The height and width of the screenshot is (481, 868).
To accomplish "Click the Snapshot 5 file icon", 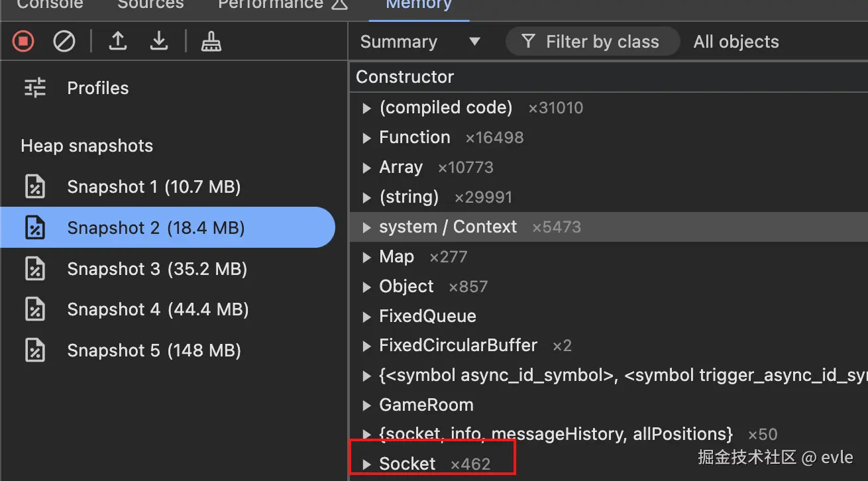I will [35, 350].
